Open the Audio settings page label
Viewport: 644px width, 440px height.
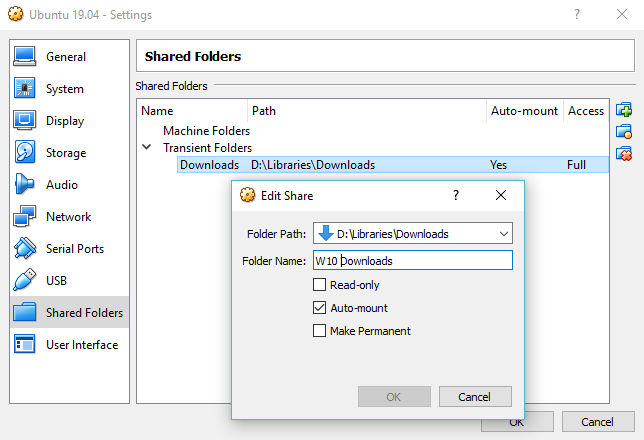(62, 185)
